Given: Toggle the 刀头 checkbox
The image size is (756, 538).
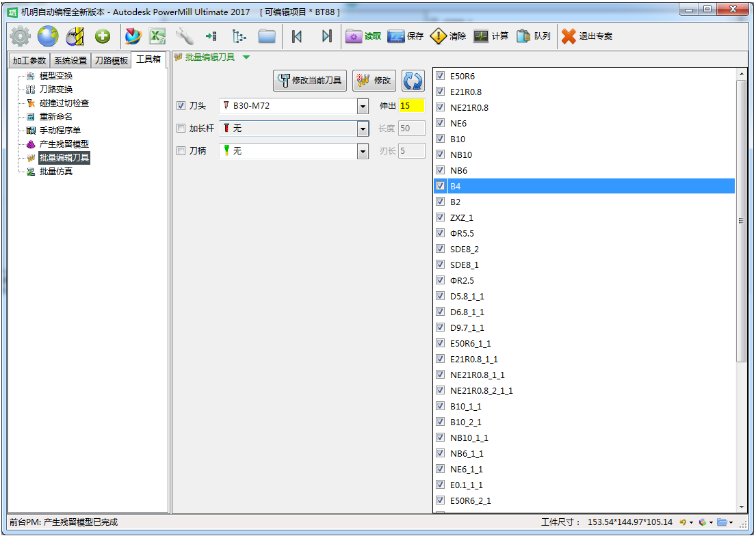Looking at the screenshot, I should coord(181,105).
